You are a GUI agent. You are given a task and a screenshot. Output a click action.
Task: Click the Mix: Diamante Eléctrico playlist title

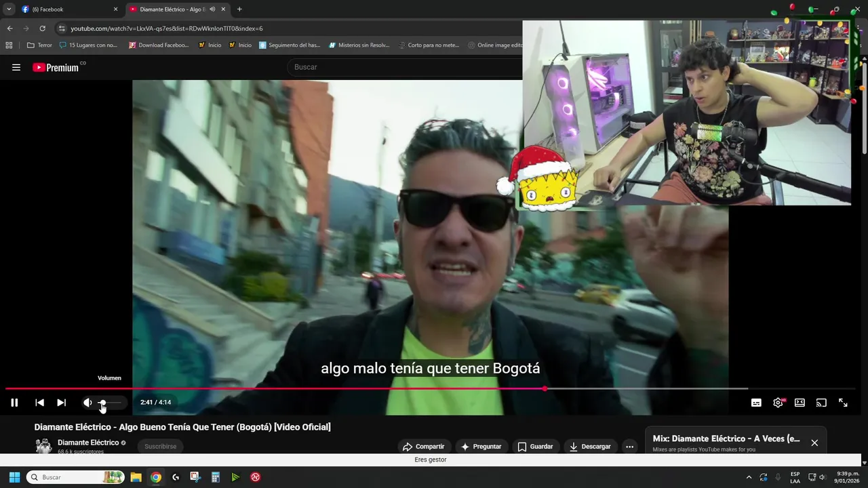[x=726, y=439]
